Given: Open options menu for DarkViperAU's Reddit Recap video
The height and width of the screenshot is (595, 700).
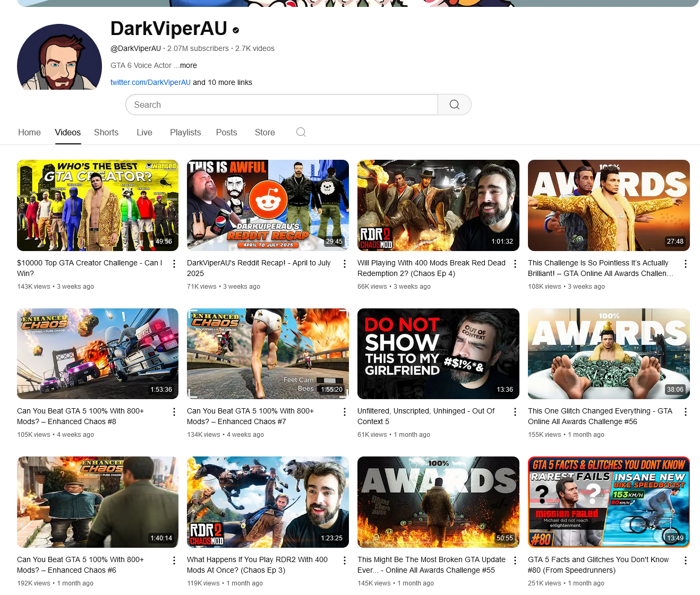Looking at the screenshot, I should (x=345, y=264).
